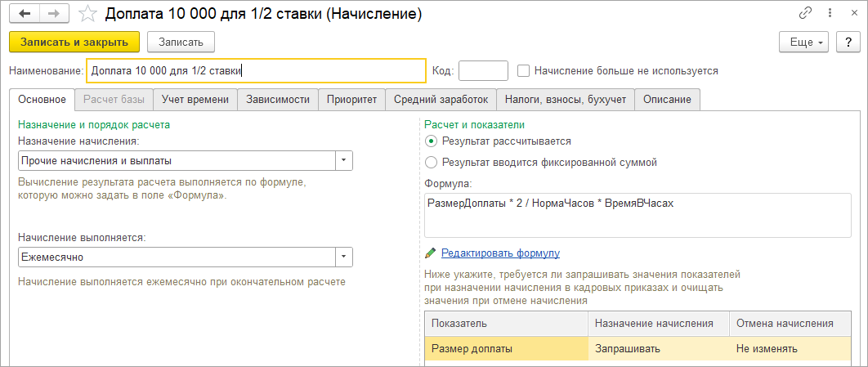Click the pencil icon beside Редактировать формулу
This screenshot has width=868, height=367.
click(430, 253)
